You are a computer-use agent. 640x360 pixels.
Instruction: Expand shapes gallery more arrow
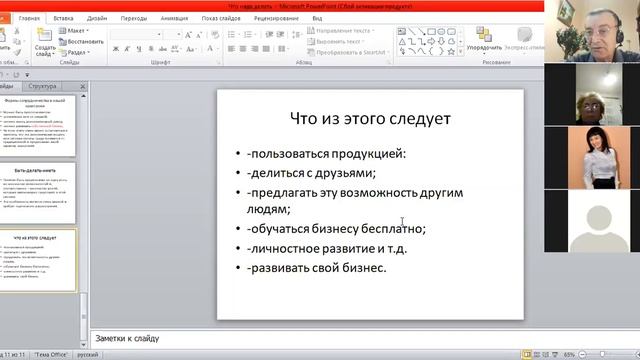tap(461, 52)
